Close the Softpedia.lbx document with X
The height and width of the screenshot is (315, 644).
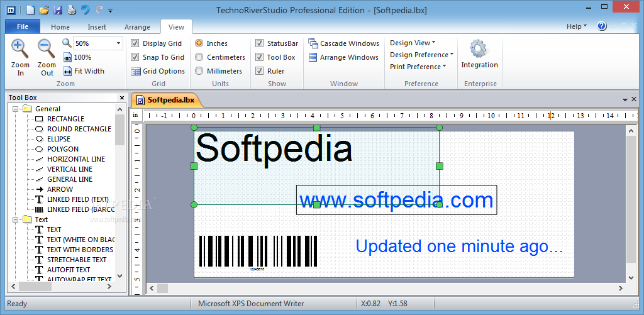(634, 99)
